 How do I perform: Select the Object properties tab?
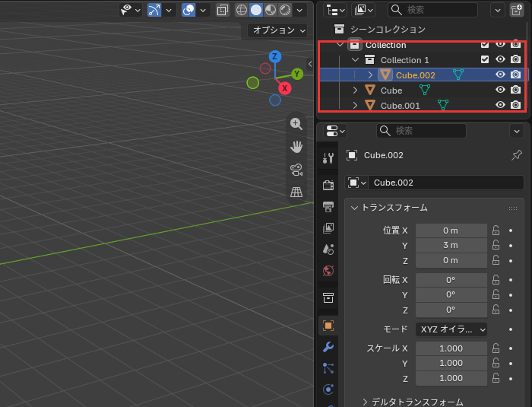pos(328,326)
